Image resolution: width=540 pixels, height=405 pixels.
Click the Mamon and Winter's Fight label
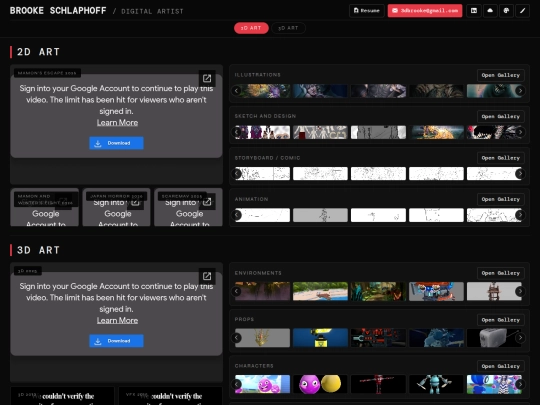pyautogui.click(x=45, y=199)
